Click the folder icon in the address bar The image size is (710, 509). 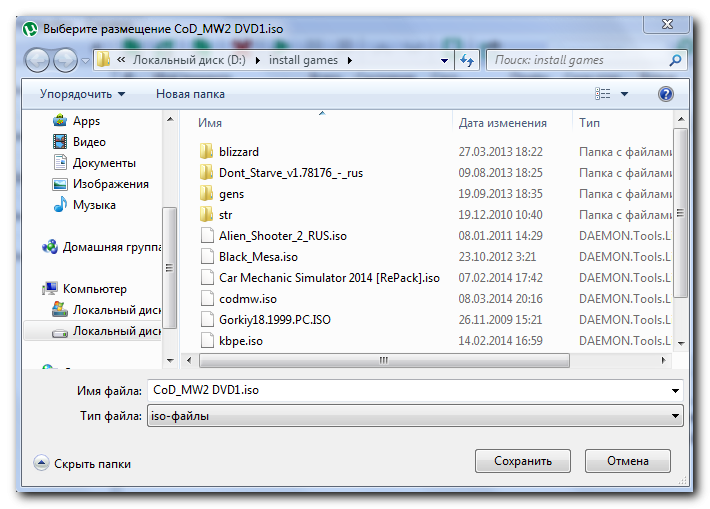[104, 60]
